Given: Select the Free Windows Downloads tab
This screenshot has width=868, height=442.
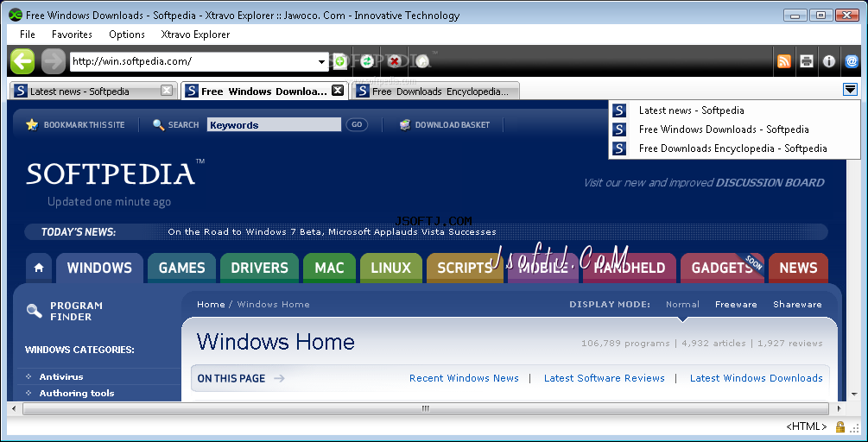Looking at the screenshot, I should [x=264, y=91].
